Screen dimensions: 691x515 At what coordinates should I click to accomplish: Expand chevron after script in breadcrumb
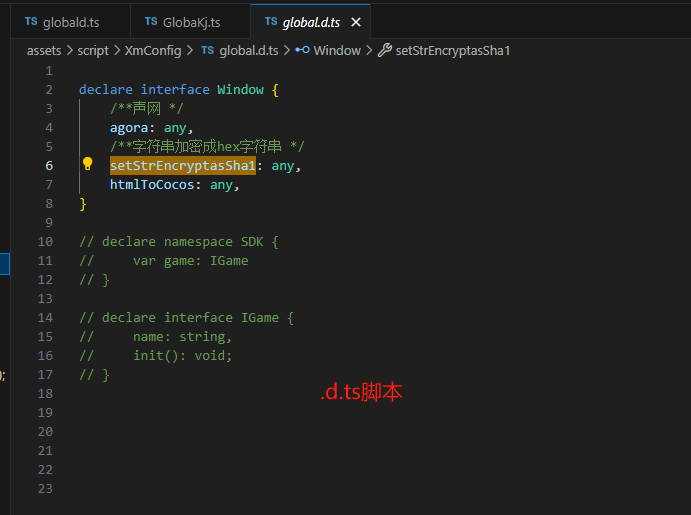pos(117,51)
